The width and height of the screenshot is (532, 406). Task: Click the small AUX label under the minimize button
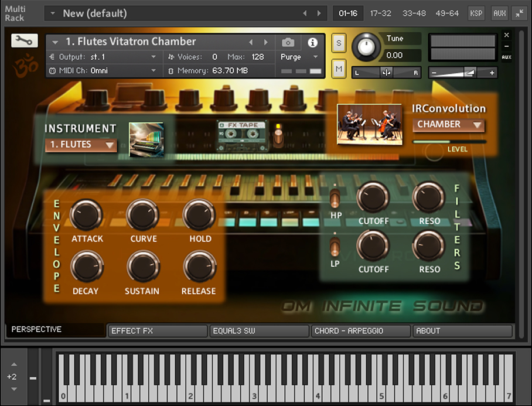click(x=507, y=57)
